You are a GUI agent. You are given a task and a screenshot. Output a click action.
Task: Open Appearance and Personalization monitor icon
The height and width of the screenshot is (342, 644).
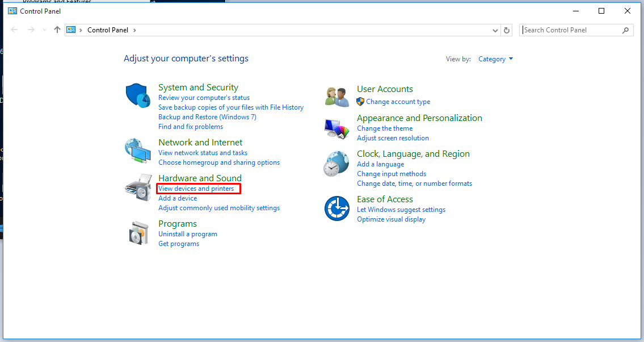pos(336,127)
